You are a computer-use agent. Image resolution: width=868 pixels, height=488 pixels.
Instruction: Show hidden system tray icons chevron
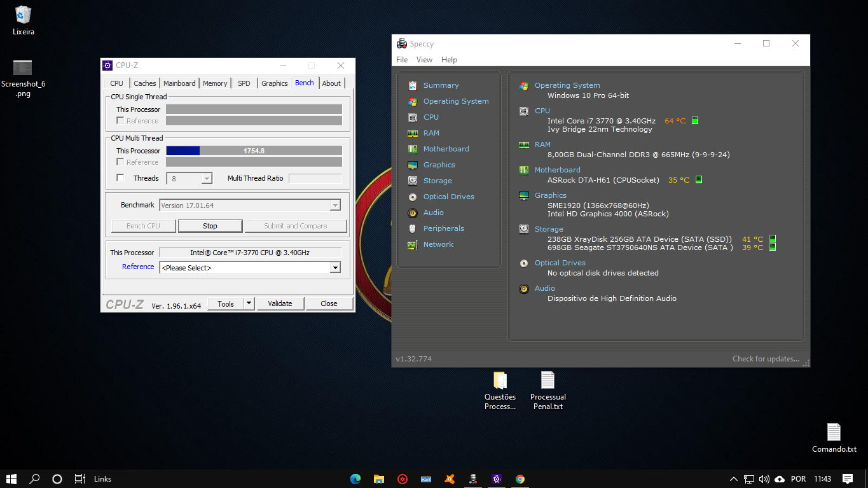click(x=733, y=479)
